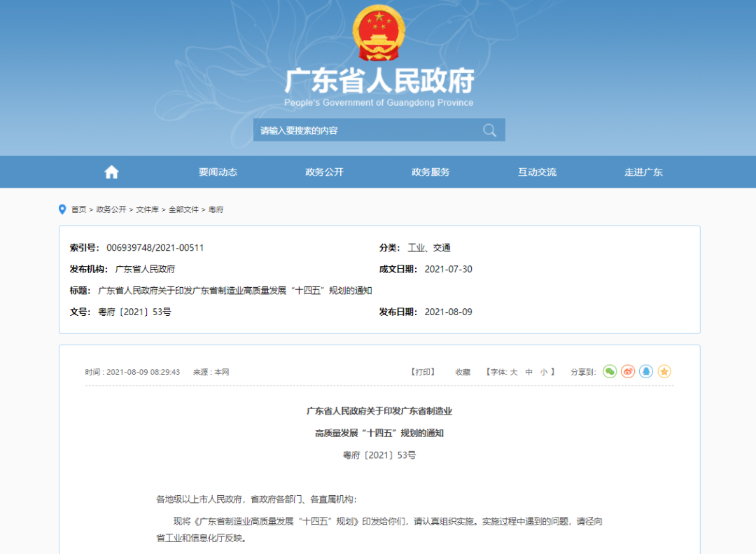Click the heading line 高质量发展“十四五”规划的通知
756x554 pixels.
[x=379, y=434]
